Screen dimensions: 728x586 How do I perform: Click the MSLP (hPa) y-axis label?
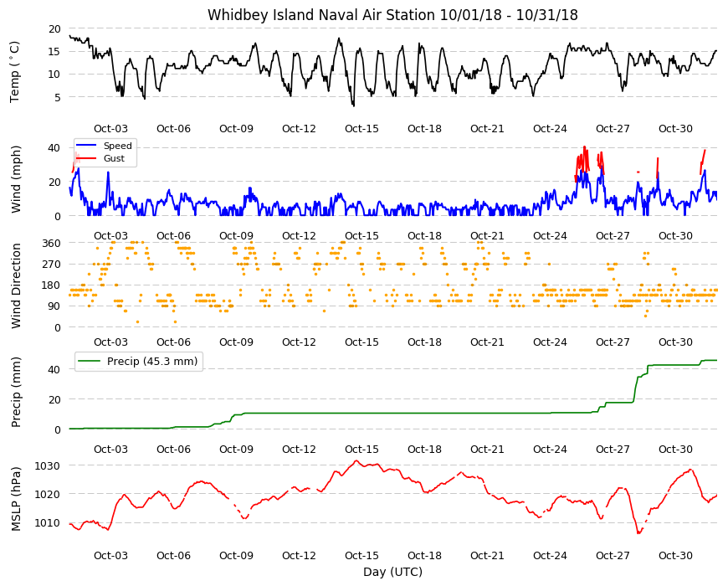click(x=16, y=499)
